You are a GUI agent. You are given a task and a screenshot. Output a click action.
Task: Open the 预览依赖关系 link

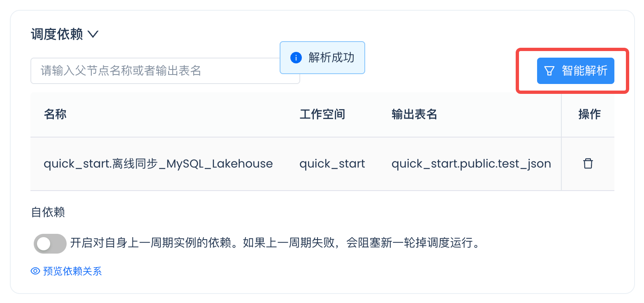(x=72, y=271)
